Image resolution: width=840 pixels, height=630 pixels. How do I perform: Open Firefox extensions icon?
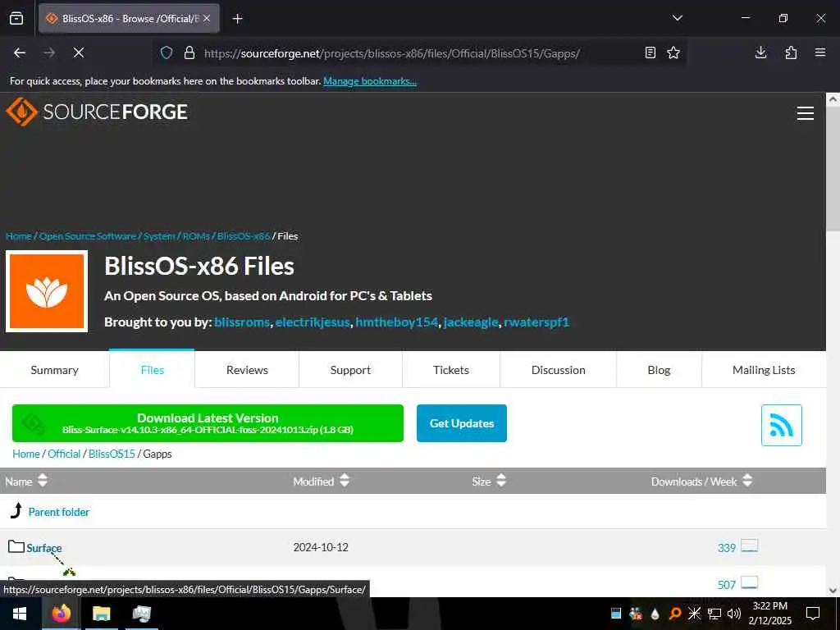point(791,52)
